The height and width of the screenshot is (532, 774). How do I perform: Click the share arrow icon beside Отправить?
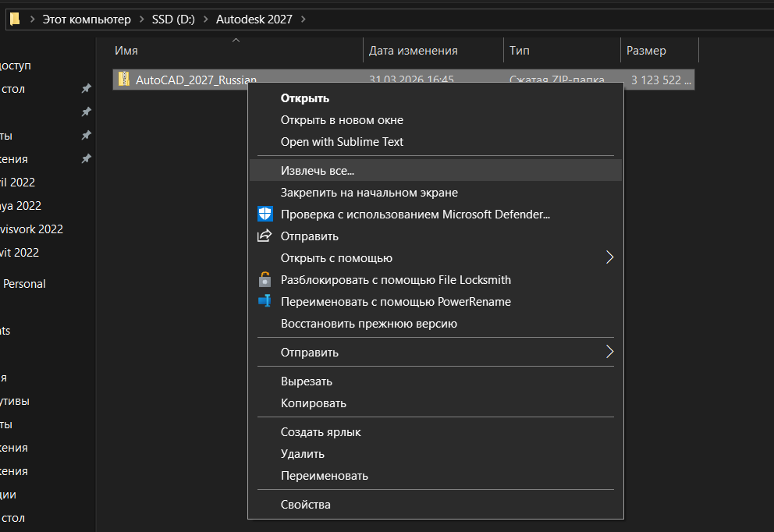click(x=265, y=236)
